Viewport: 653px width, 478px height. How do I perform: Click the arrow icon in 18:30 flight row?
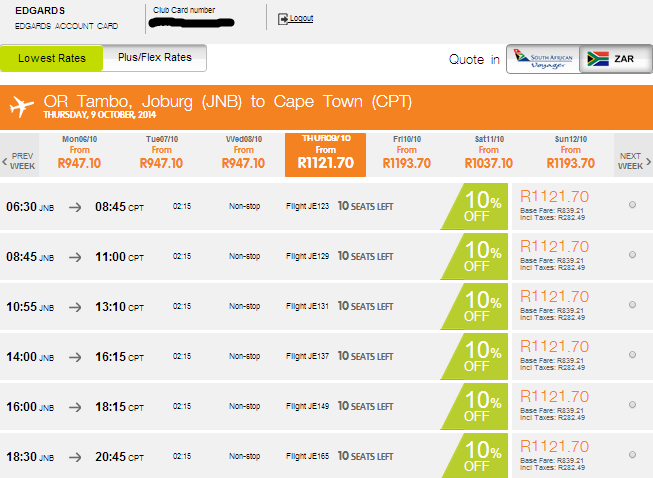pyautogui.click(x=75, y=457)
